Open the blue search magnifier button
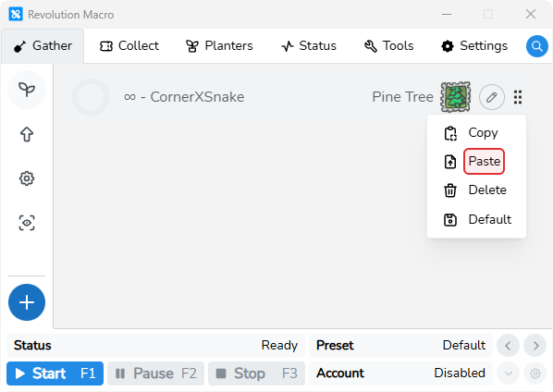 tap(536, 46)
